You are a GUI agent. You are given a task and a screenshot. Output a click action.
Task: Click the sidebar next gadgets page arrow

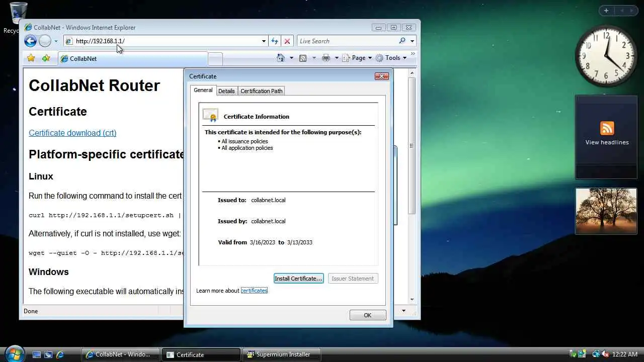[x=632, y=11]
